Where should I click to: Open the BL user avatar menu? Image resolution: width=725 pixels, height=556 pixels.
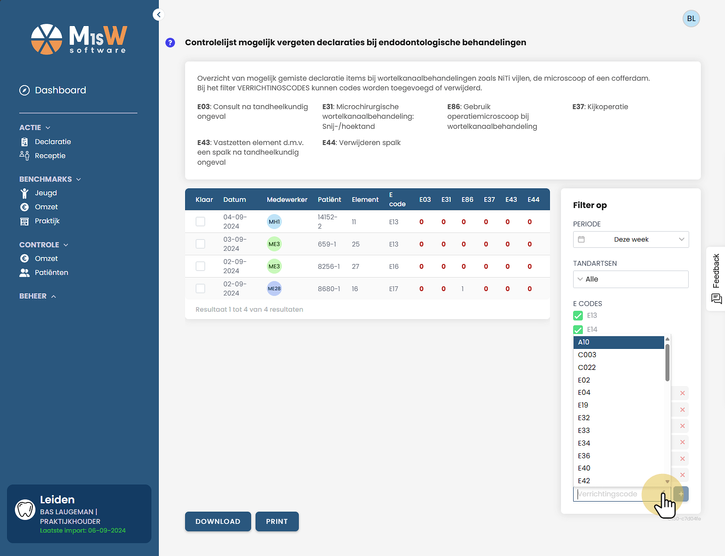(691, 19)
